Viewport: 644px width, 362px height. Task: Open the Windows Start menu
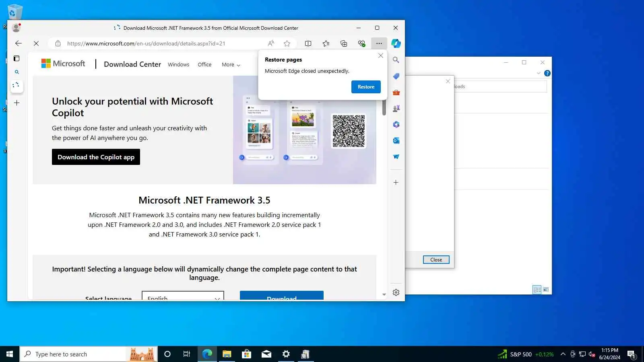pyautogui.click(x=10, y=354)
